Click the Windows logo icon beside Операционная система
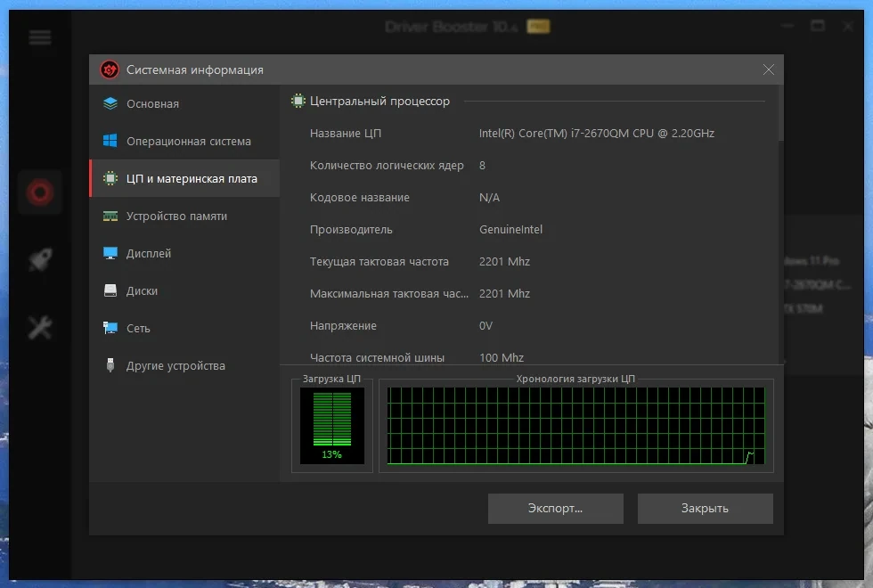873x588 pixels. (x=110, y=141)
